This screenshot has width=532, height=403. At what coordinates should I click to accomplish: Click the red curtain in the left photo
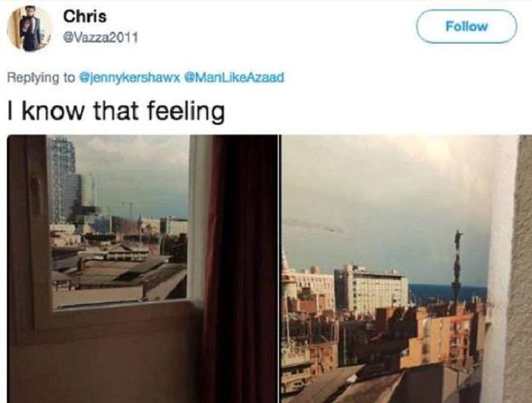[239, 269]
